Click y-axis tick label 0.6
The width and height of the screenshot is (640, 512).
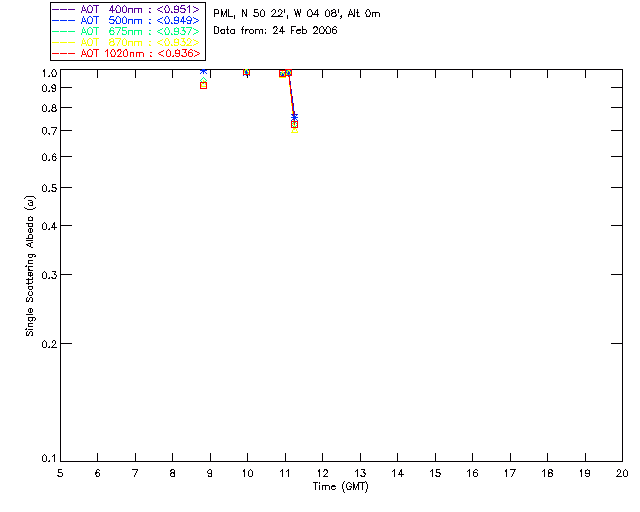49,157
